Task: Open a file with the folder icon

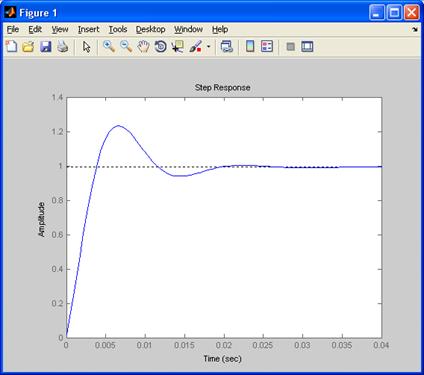Action: (28, 46)
